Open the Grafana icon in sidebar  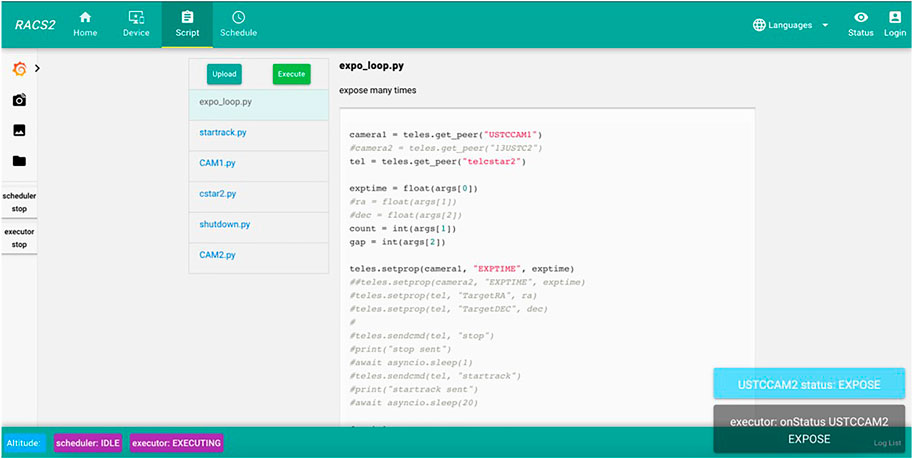[19, 69]
